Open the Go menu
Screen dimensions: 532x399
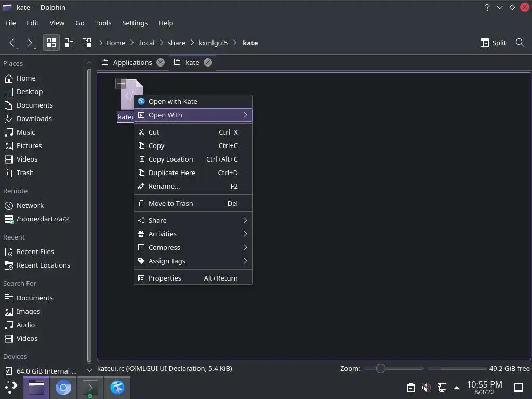[x=79, y=23]
